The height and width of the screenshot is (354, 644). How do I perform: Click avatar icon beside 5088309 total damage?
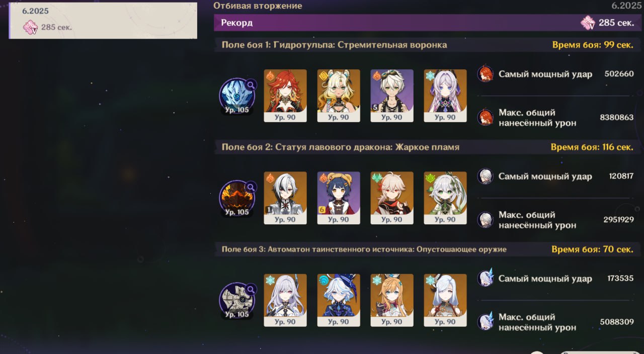click(485, 322)
